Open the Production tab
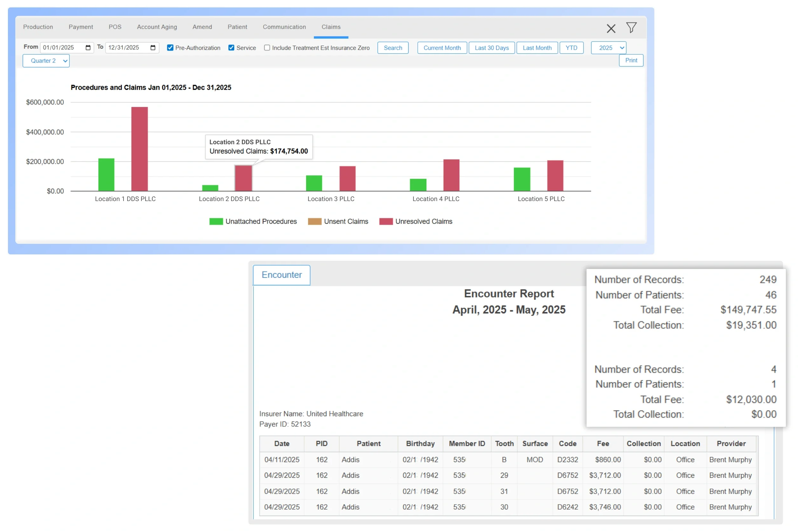The image size is (798, 532). pyautogui.click(x=38, y=27)
